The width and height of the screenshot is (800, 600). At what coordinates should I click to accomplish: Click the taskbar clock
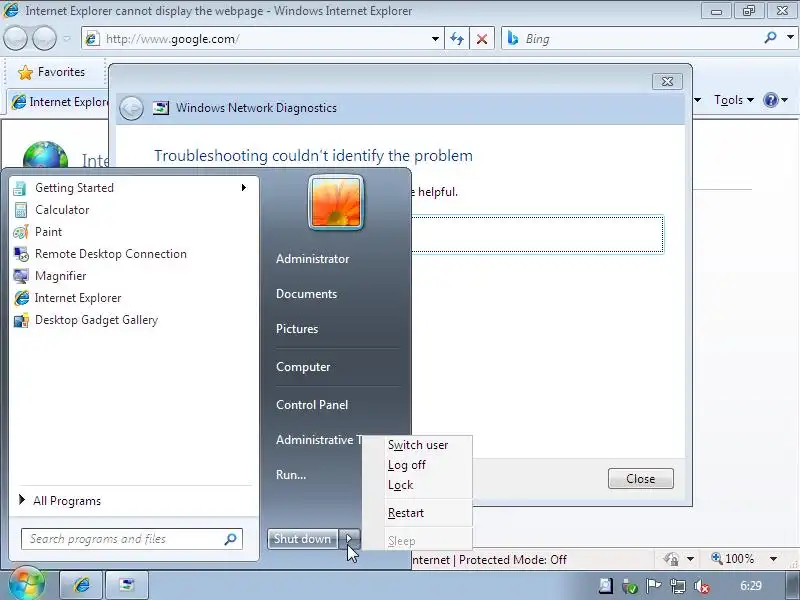[751, 586]
